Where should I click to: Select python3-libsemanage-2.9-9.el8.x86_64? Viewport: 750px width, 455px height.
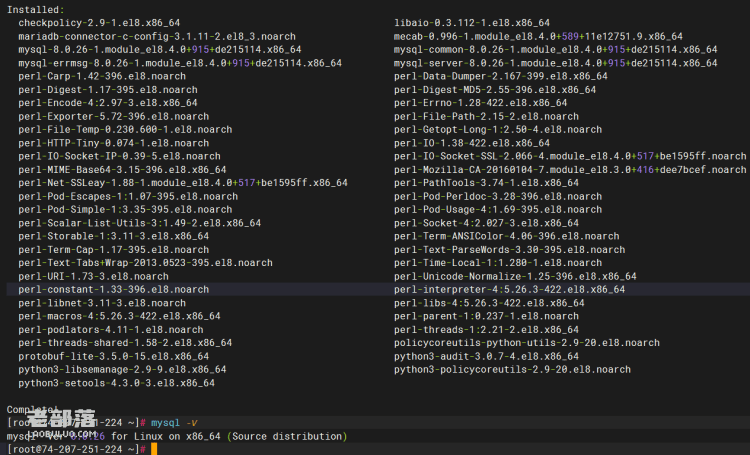122,369
